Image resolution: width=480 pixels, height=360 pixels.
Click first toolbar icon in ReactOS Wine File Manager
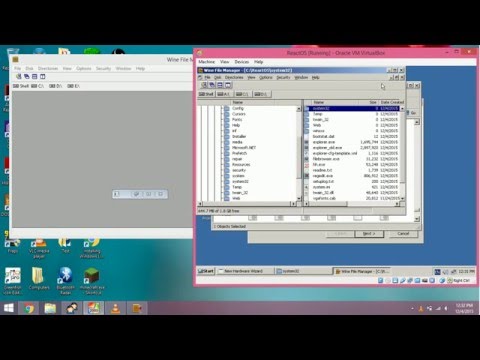click(204, 85)
